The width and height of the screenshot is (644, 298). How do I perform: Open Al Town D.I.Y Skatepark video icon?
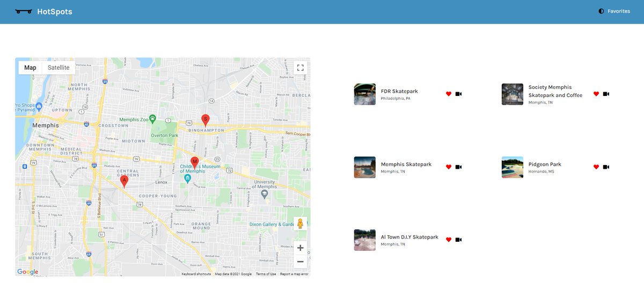[458, 240]
